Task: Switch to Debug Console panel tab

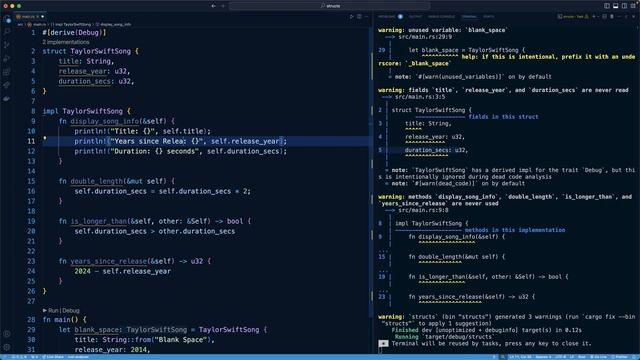Action: point(441,17)
